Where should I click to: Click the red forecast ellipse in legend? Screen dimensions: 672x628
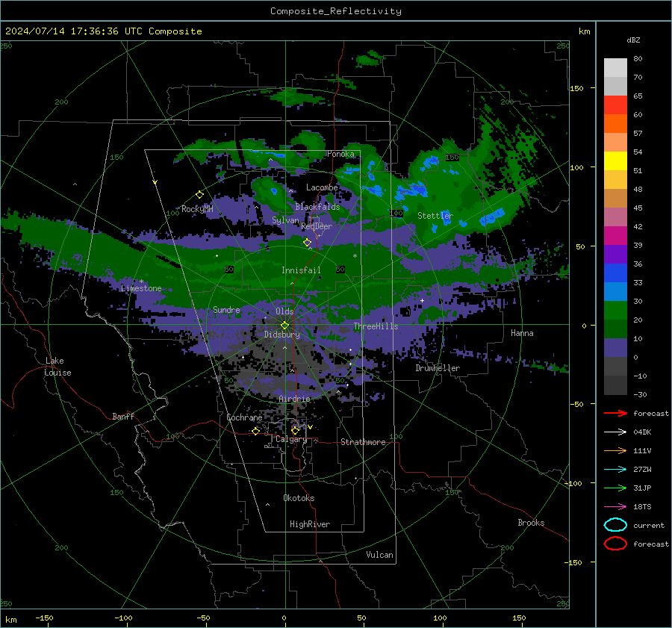click(x=615, y=544)
